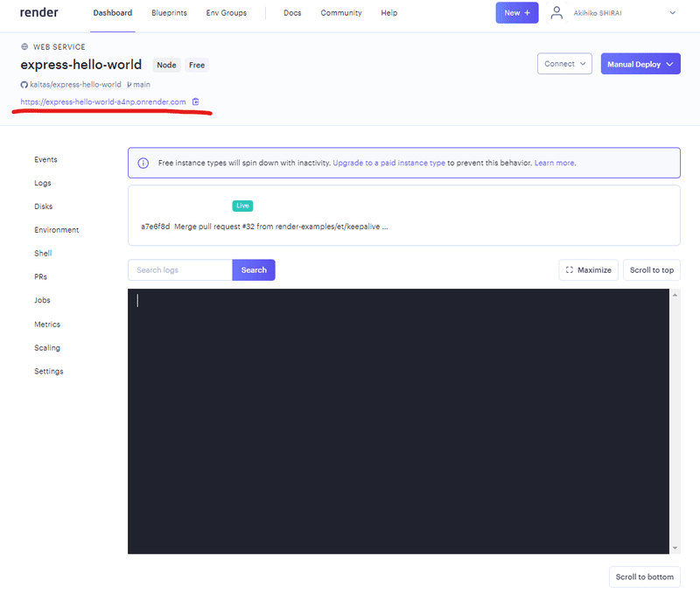Switch to the Blueprints tab
700x601 pixels.
point(169,12)
